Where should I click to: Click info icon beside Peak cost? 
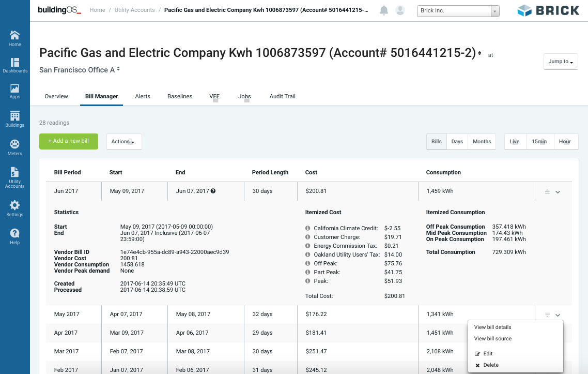click(x=307, y=281)
